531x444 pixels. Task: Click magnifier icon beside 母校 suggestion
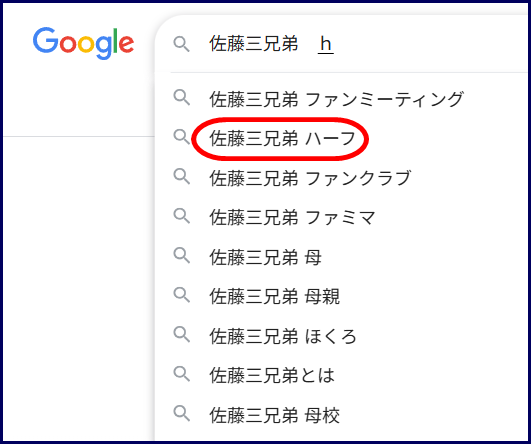(182, 414)
